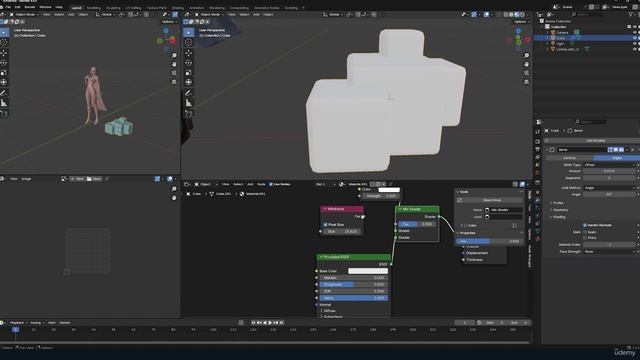The width and height of the screenshot is (640, 360).
Task: Collapse the Shading section
Action: coord(558,217)
